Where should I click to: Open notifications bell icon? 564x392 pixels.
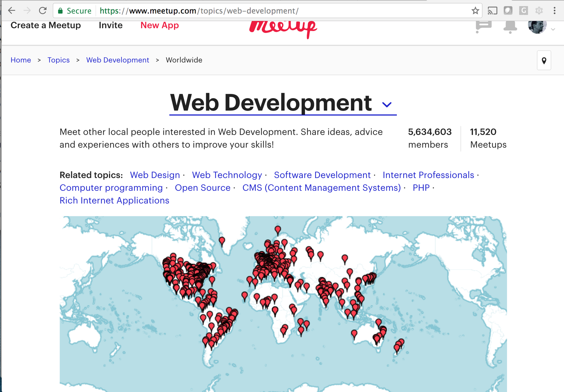point(510,26)
